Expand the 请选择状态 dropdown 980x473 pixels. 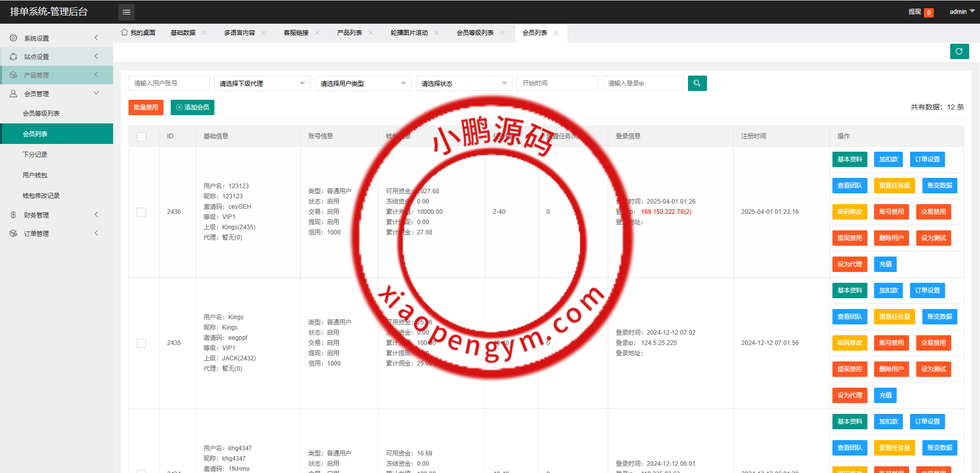464,83
